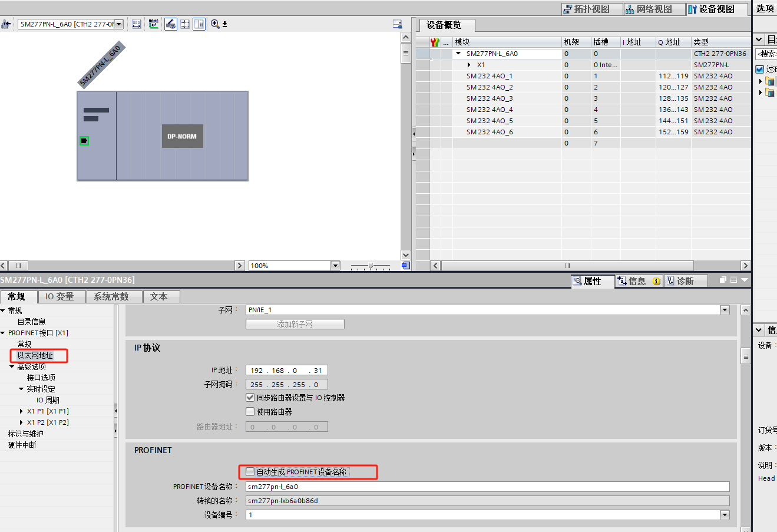Collapse the SM277PN-L_6A0 row in device overview
The image size is (777, 532).
tap(458, 54)
